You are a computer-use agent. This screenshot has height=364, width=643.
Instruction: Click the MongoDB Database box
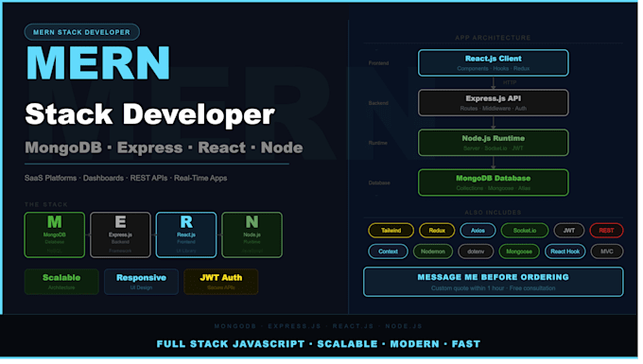tap(494, 182)
